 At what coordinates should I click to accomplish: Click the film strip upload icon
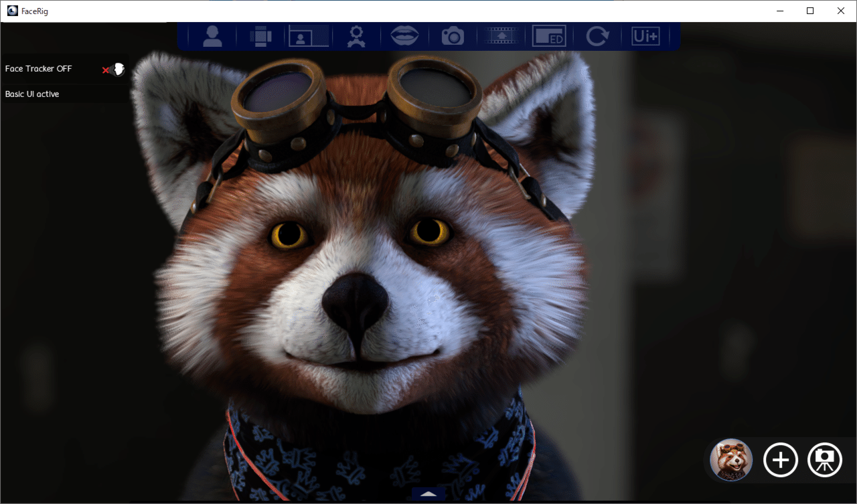501,36
